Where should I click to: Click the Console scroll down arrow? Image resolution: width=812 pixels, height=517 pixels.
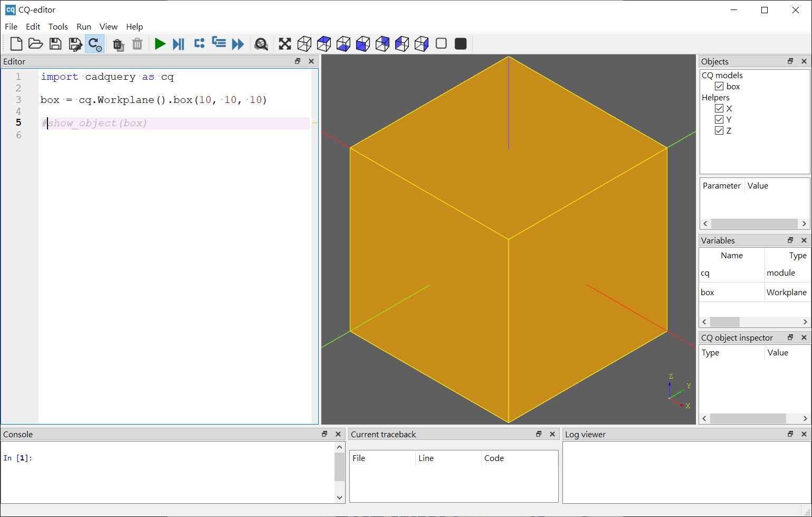point(339,497)
